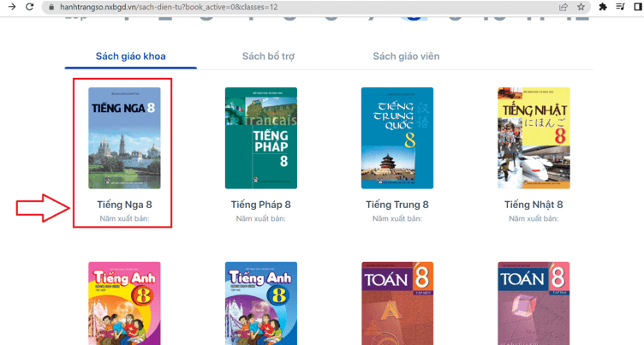This screenshot has height=345, width=644.
Task: Open the Sách giáo viên tab
Action: (406, 57)
